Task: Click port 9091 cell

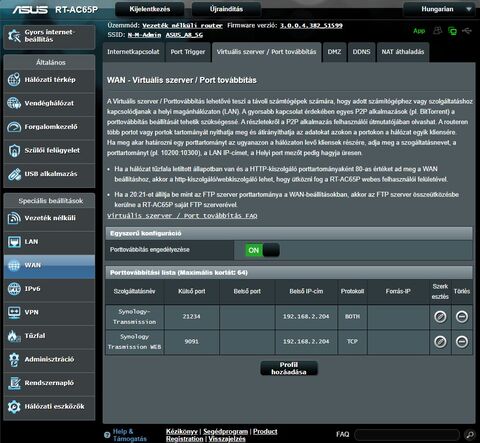Action: tap(192, 342)
